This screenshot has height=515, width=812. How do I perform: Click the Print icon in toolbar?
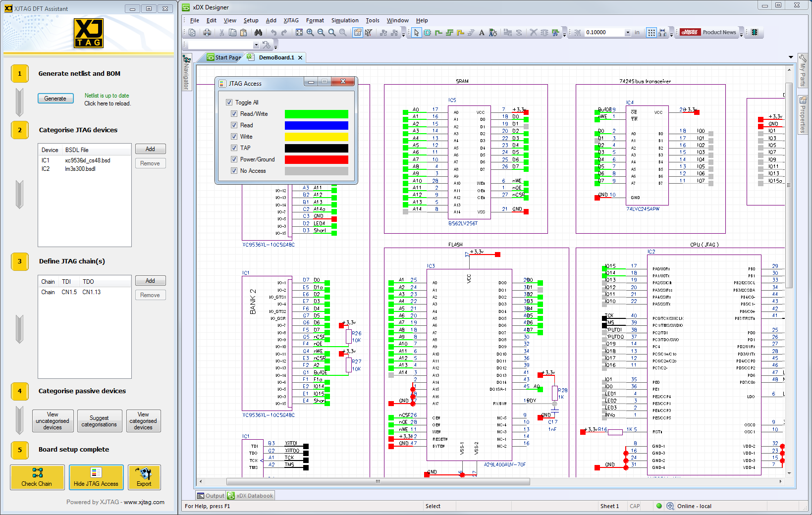[x=207, y=33]
